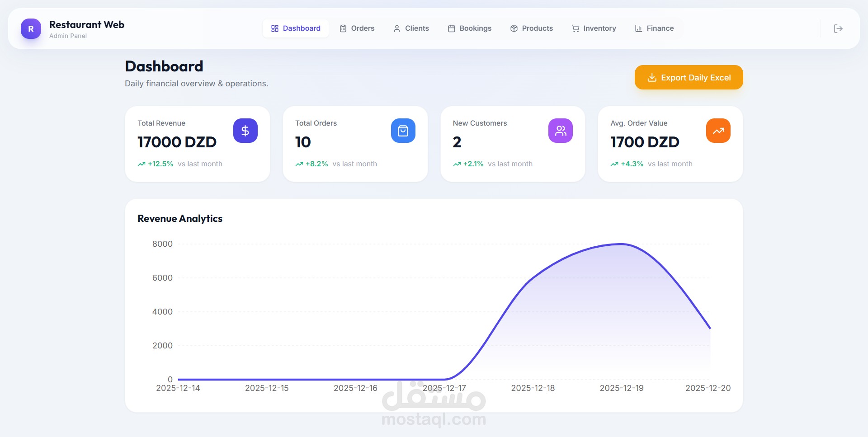The image size is (868, 437).
Task: Switch to the Clients tab
Action: pyautogui.click(x=411, y=28)
